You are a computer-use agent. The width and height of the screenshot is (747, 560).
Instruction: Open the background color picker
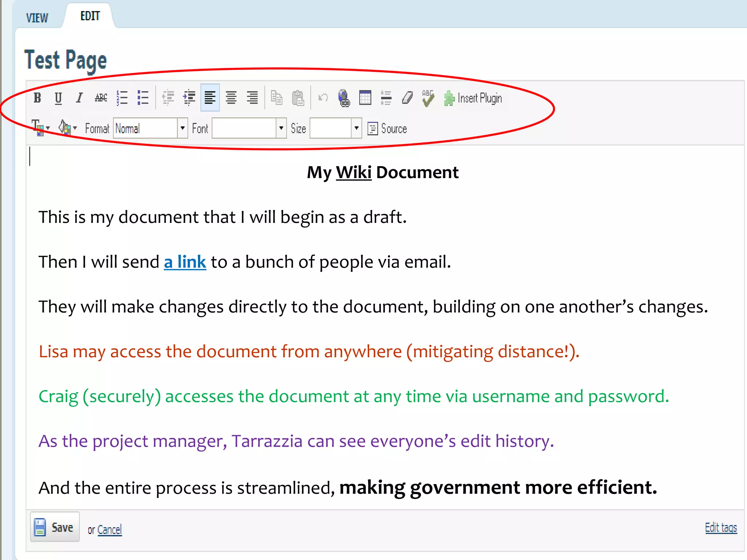pyautogui.click(x=68, y=128)
